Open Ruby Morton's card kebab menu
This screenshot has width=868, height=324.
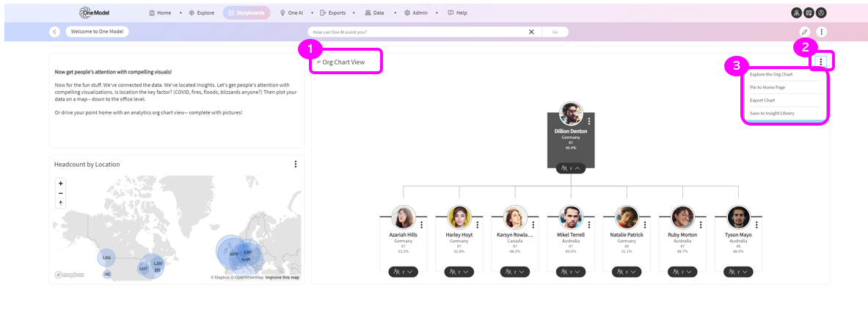(x=701, y=225)
